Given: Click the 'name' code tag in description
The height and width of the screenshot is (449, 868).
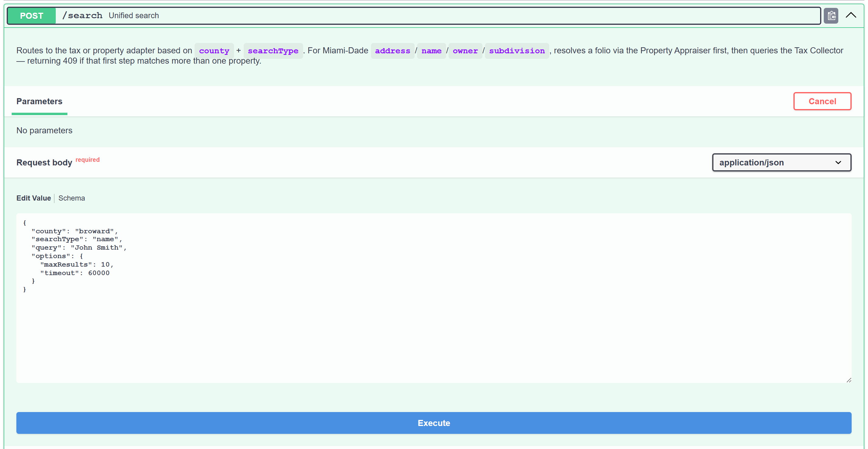Looking at the screenshot, I should [x=431, y=51].
